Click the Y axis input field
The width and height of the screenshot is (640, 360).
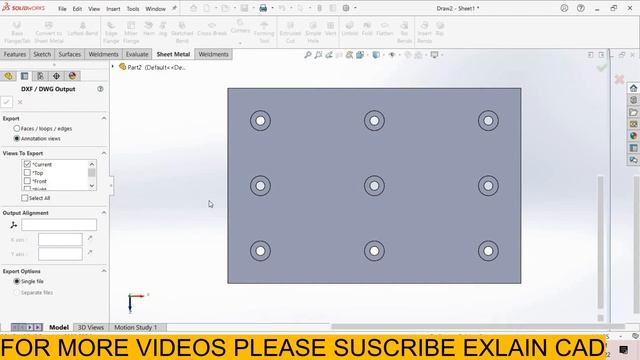pyautogui.click(x=60, y=254)
